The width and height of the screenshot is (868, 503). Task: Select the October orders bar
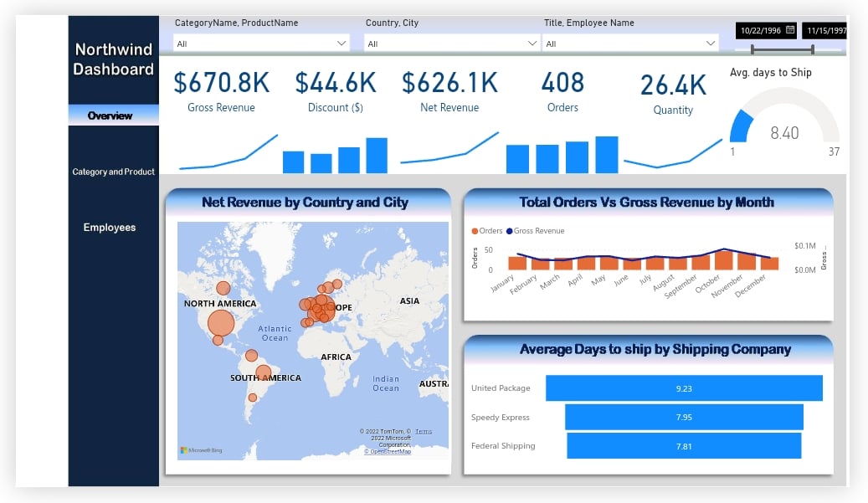click(723, 259)
